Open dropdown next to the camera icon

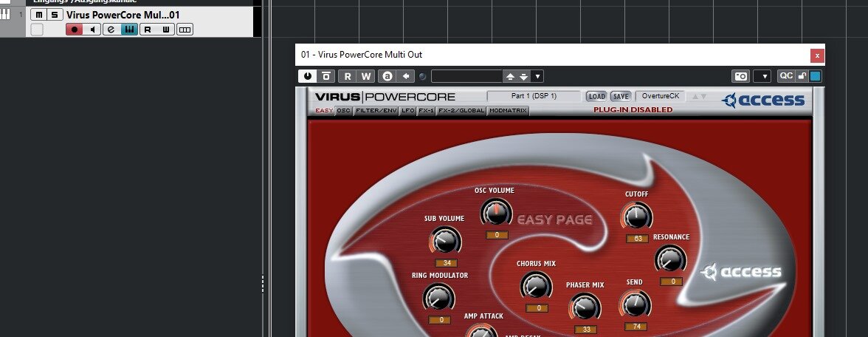pos(762,76)
